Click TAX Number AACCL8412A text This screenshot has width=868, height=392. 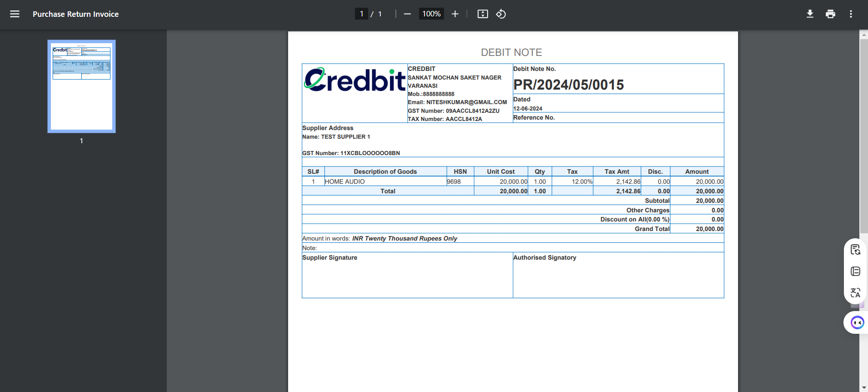pos(445,119)
